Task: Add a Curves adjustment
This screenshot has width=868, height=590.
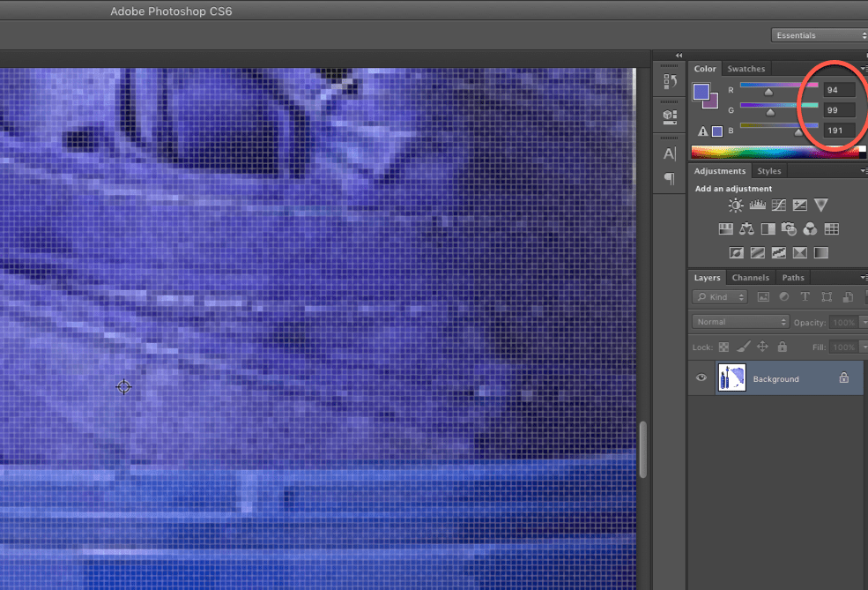Action: pos(778,205)
